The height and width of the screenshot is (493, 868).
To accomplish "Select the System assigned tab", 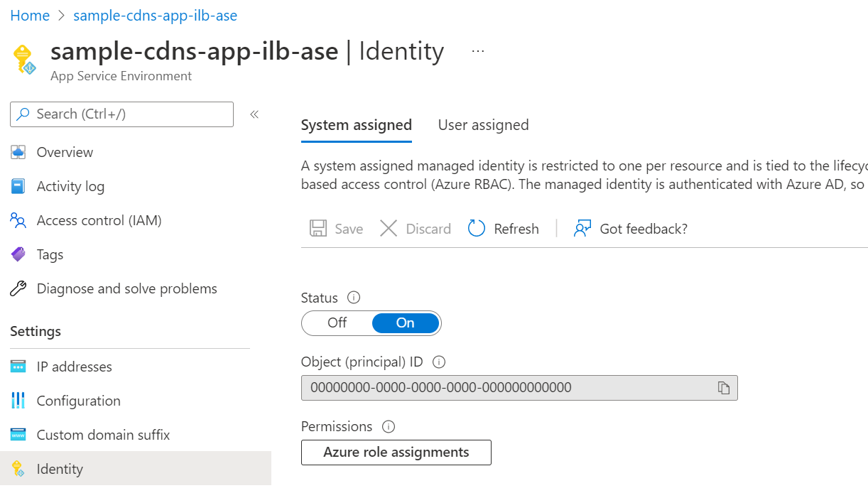I will (356, 125).
